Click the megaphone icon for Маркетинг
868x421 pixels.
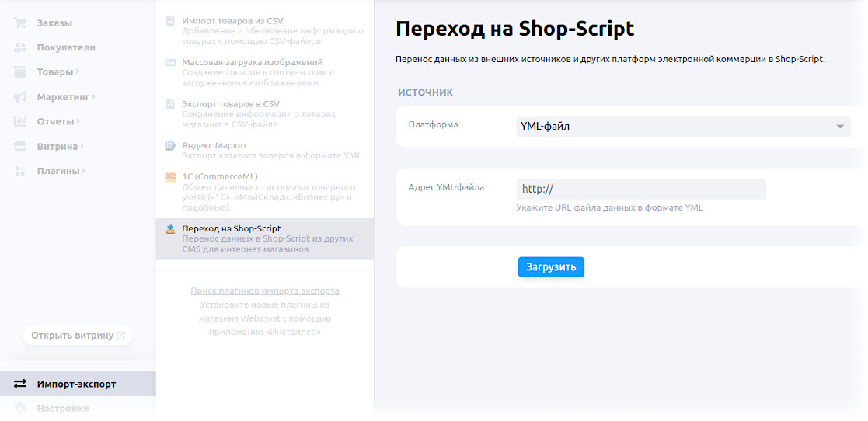click(x=20, y=97)
